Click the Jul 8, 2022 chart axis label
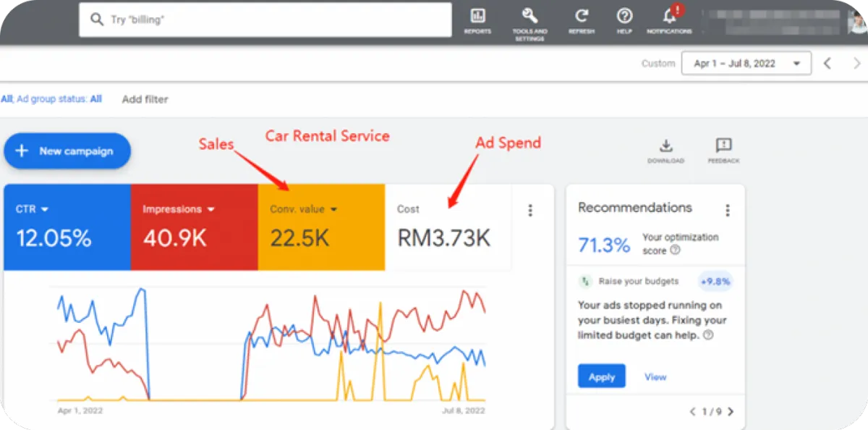The image size is (868, 430). (x=463, y=410)
